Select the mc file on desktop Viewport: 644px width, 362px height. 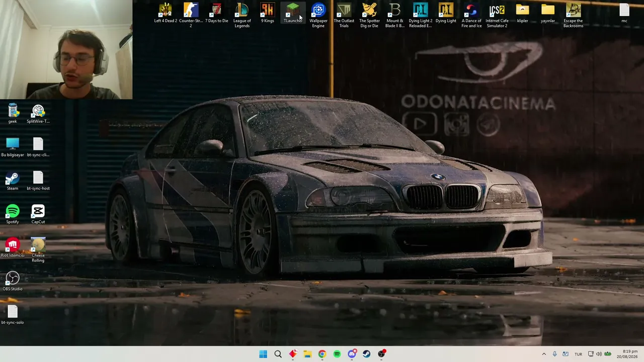coord(624,14)
